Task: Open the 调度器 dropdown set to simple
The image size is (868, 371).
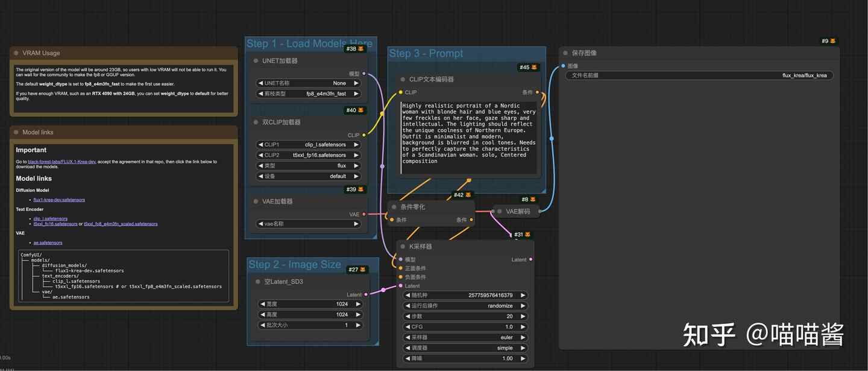Action: coord(465,348)
